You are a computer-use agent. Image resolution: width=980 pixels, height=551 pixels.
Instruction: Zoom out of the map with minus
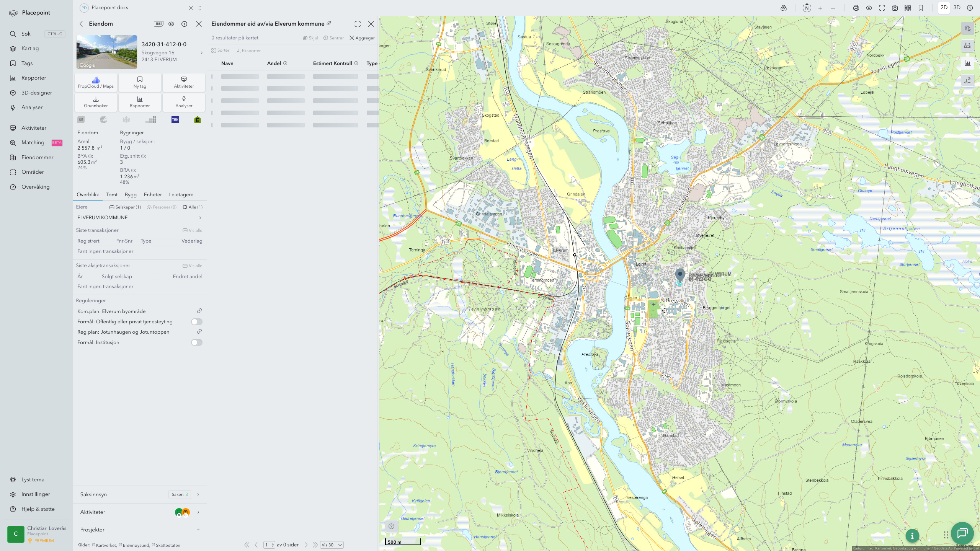click(x=833, y=8)
